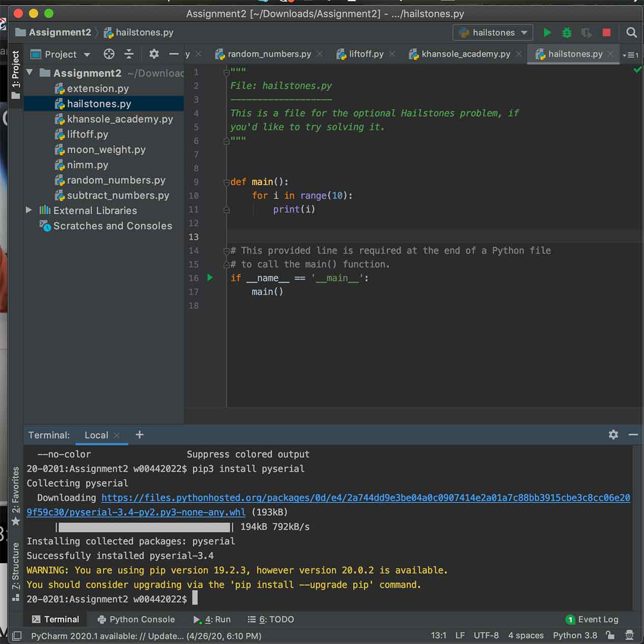Click the read-only lock icon in status bar
The image size is (644, 644).
pos(610,635)
